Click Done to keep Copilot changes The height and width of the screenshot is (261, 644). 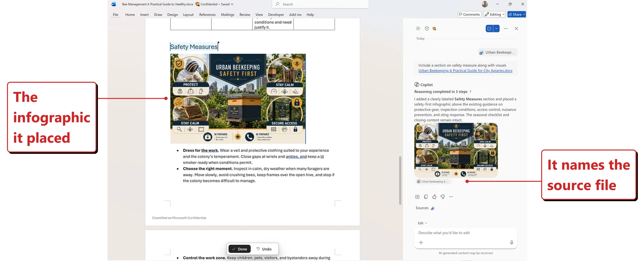pyautogui.click(x=240, y=249)
